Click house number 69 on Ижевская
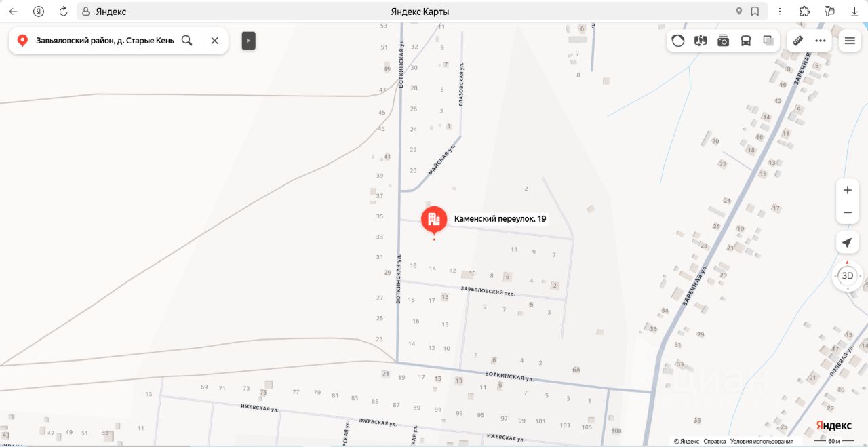Image resolution: width=868 pixels, height=447 pixels. click(204, 387)
